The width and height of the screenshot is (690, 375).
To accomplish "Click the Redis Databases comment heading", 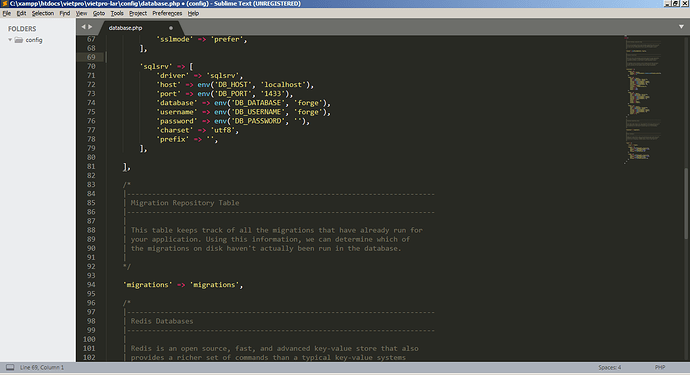I will pos(162,321).
